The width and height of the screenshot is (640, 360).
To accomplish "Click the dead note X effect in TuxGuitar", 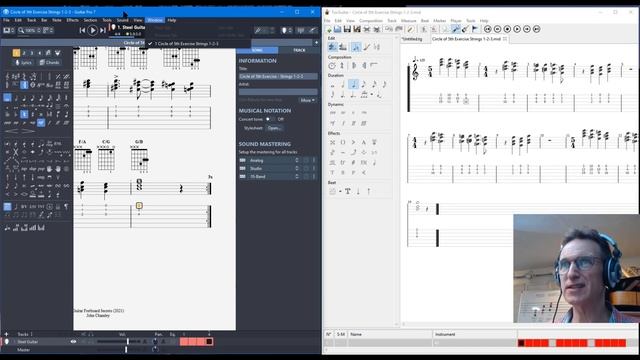I will click(x=332, y=142).
